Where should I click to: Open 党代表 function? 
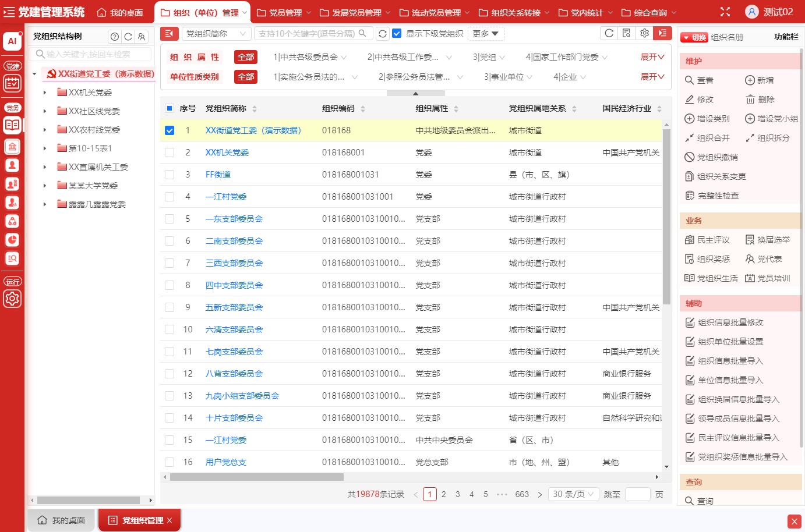click(x=764, y=259)
